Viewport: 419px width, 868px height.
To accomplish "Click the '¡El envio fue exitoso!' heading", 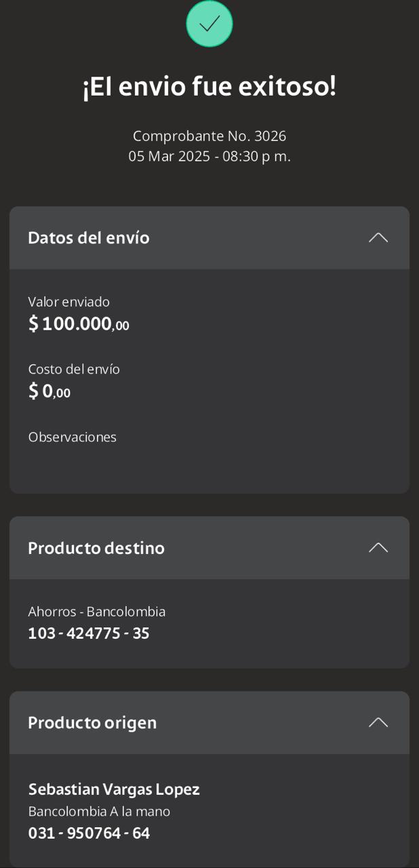I will pyautogui.click(x=209, y=87).
